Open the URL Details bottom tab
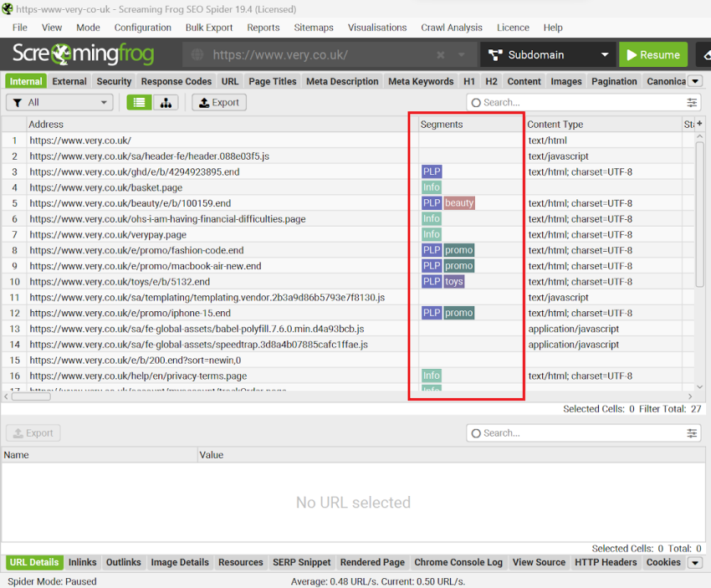711x588 pixels. pyautogui.click(x=34, y=563)
